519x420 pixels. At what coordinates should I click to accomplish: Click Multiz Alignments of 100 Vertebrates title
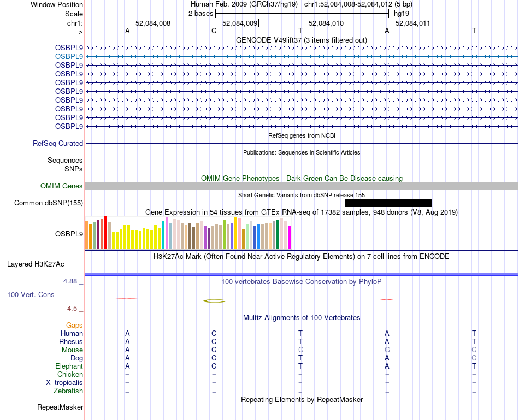301,318
